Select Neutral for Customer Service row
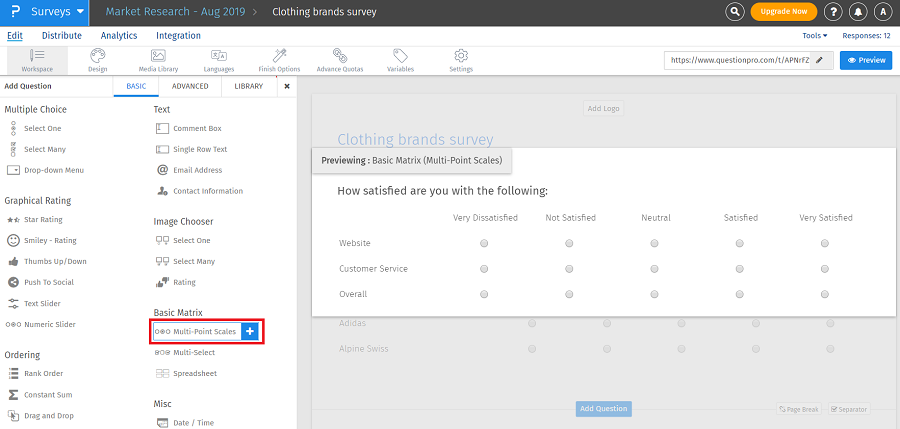This screenshot has width=900, height=429. pyautogui.click(x=655, y=269)
